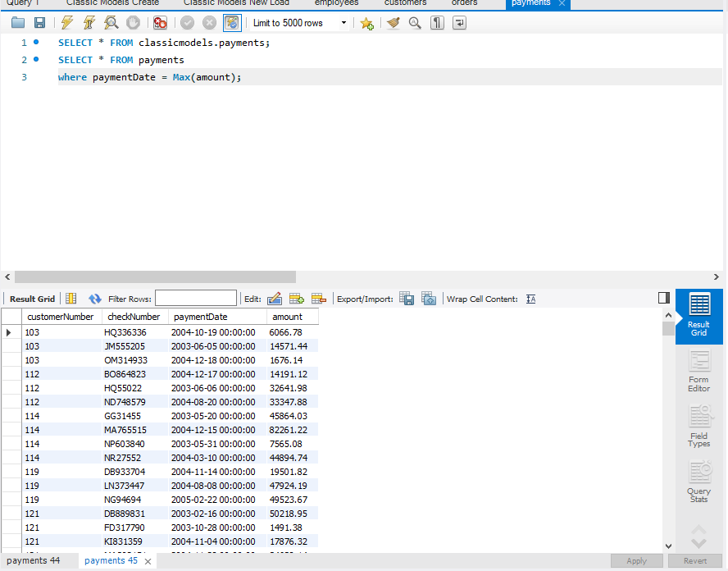Save script to file disk icon
The height and width of the screenshot is (571, 728).
pos(39,23)
